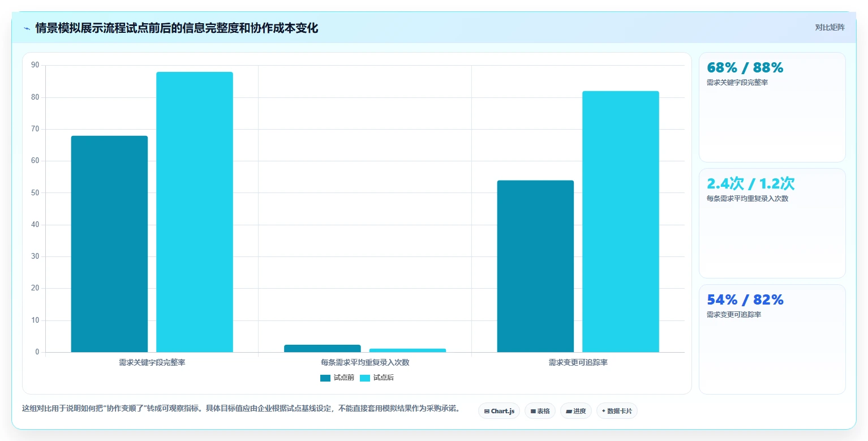Click the 试点后 bar for 需求变更可追踪率
The height and width of the screenshot is (441, 868).
click(621, 221)
